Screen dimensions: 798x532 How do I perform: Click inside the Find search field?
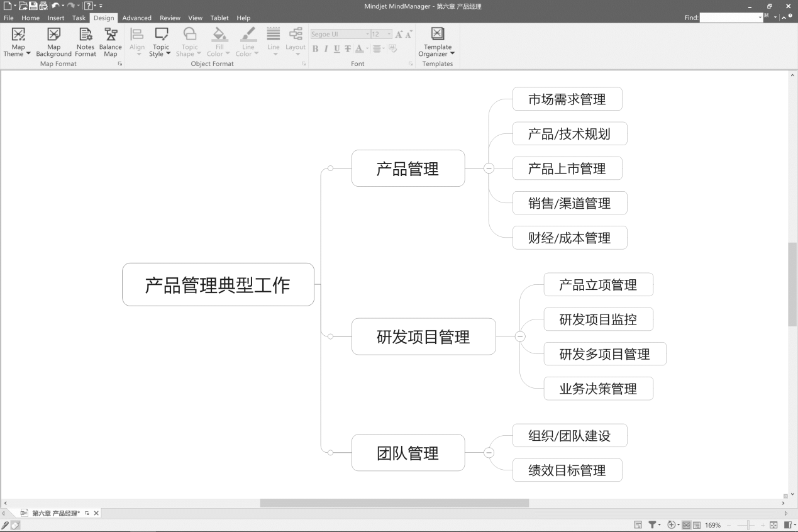coord(731,18)
